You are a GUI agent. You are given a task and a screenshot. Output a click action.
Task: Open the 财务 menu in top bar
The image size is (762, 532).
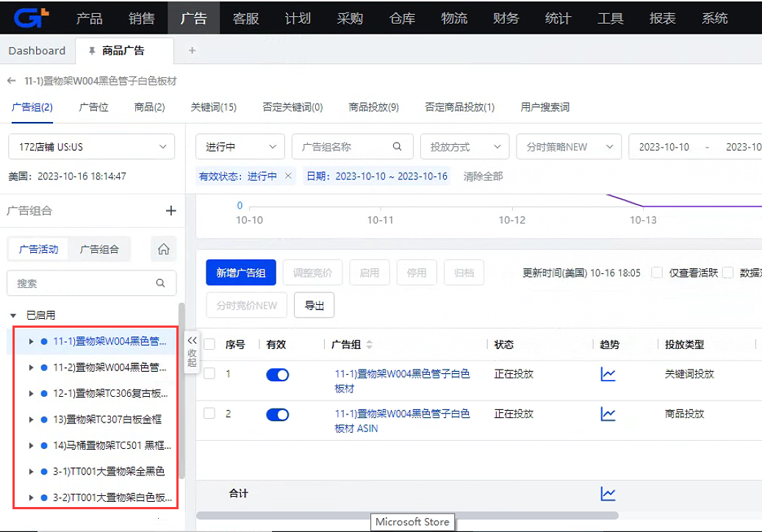click(x=506, y=18)
